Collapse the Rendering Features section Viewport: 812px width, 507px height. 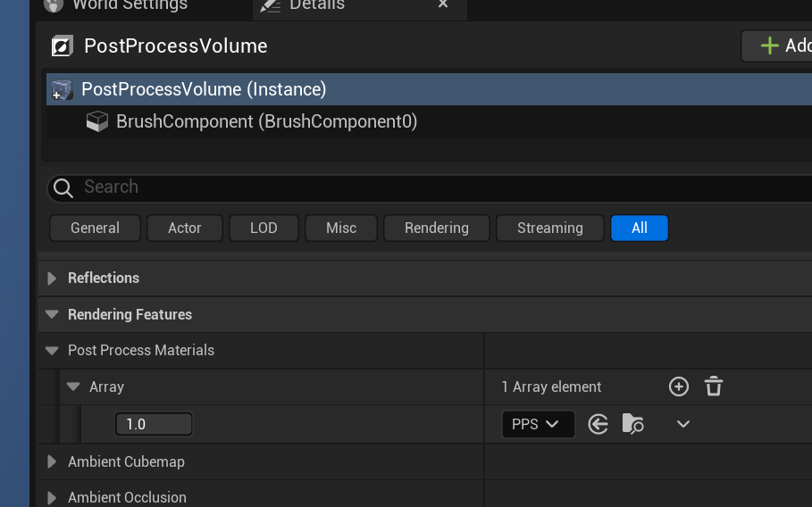click(52, 314)
